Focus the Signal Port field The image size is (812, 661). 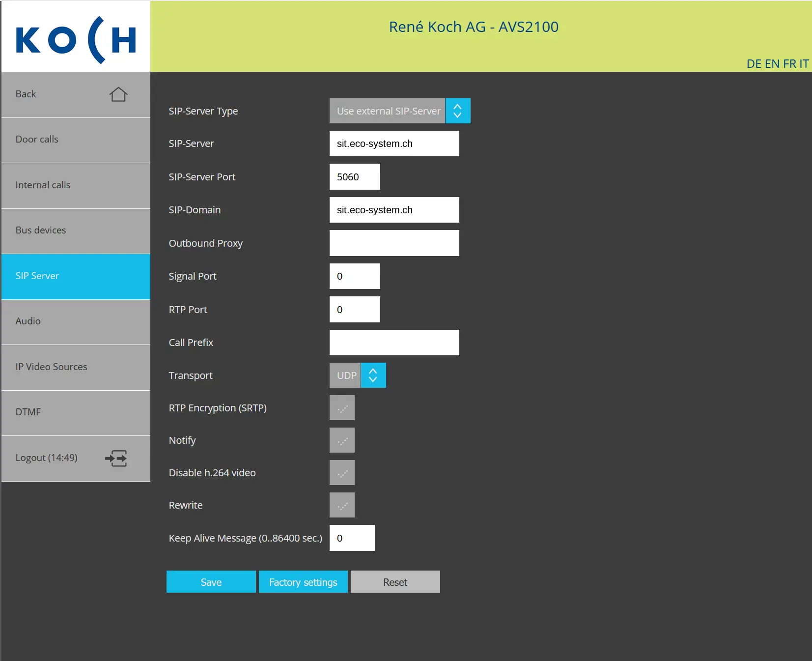pos(355,276)
